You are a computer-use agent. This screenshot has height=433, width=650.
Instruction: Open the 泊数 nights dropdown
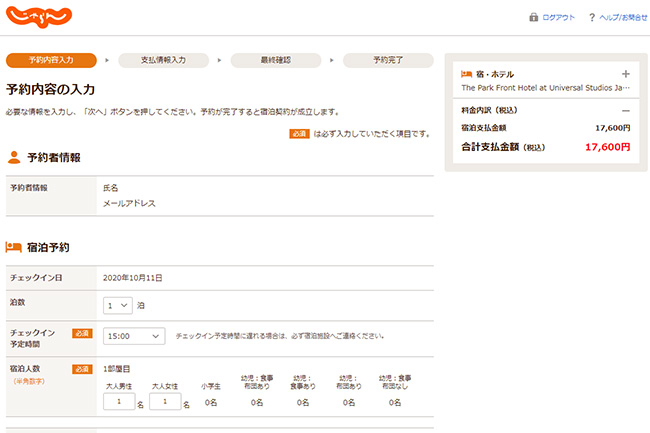117,305
